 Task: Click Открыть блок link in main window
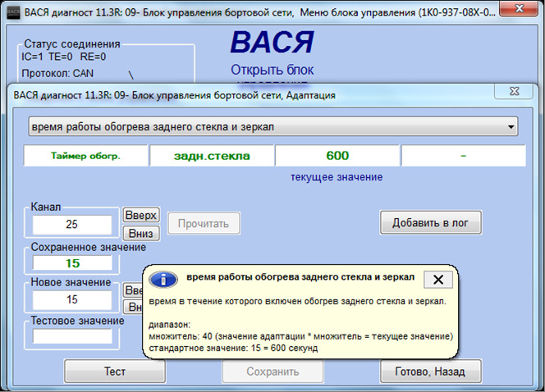coord(272,71)
